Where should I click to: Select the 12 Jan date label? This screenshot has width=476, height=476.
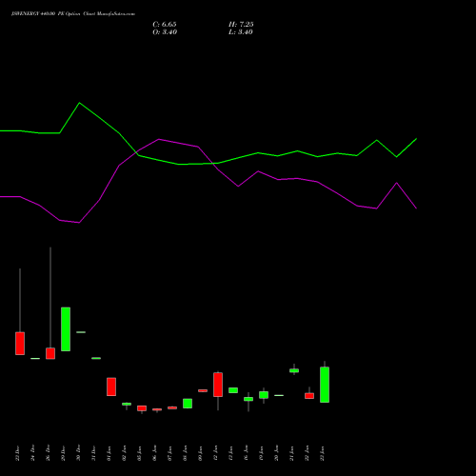coord(215,453)
